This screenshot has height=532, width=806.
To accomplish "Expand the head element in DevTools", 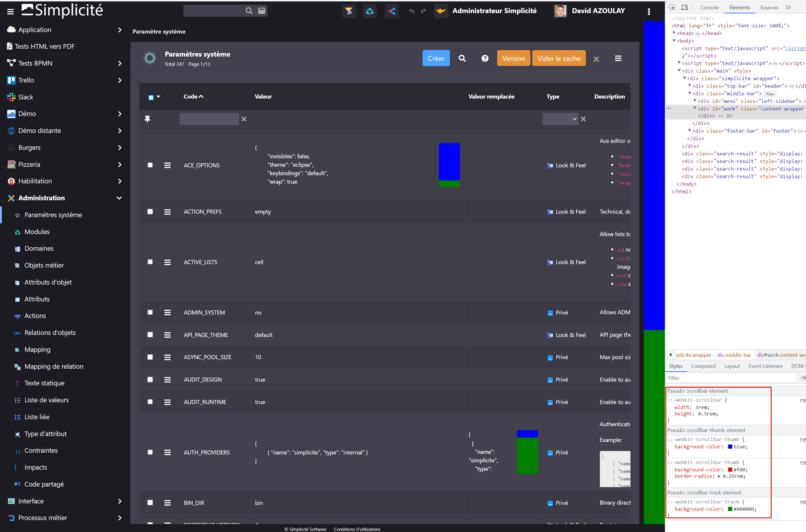I will pyautogui.click(x=674, y=33).
